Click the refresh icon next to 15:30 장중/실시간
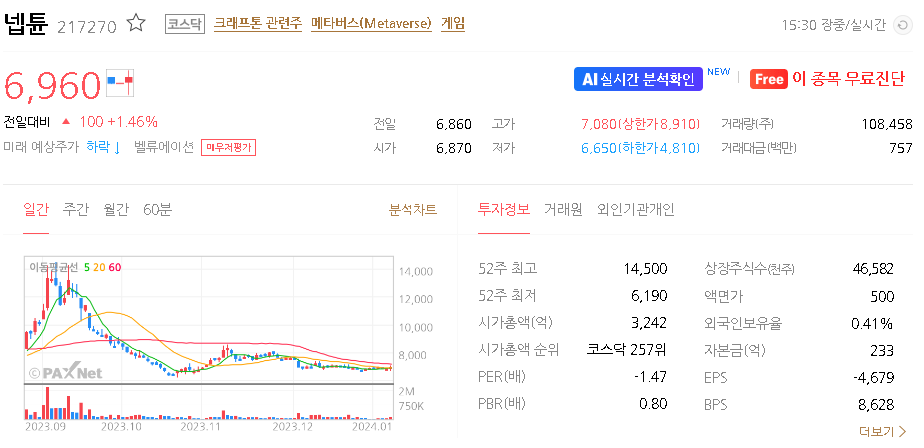Screen dimensions: 924x448 click(902, 25)
